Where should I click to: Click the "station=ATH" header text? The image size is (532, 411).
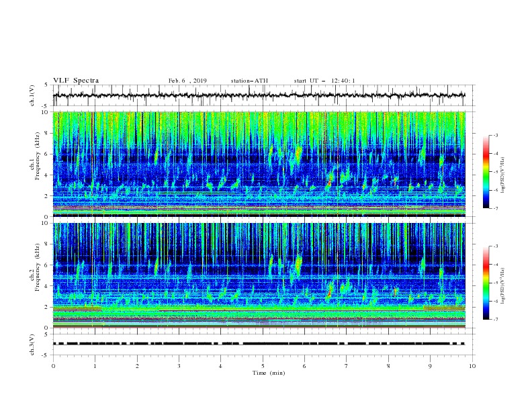249,81
